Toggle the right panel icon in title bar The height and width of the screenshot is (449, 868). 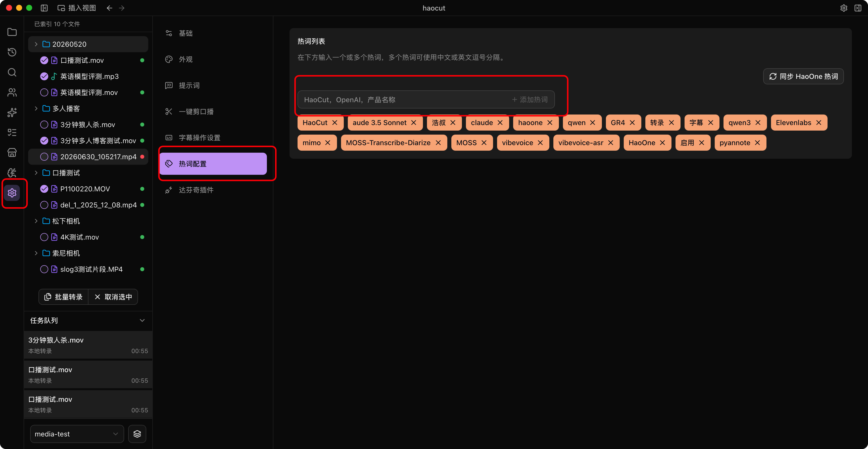[x=858, y=8]
